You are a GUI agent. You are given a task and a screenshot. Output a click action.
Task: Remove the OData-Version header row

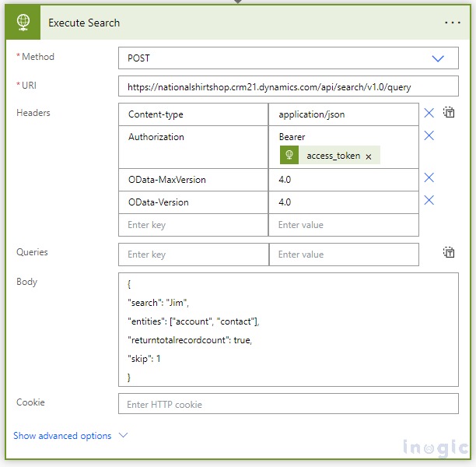[429, 201]
